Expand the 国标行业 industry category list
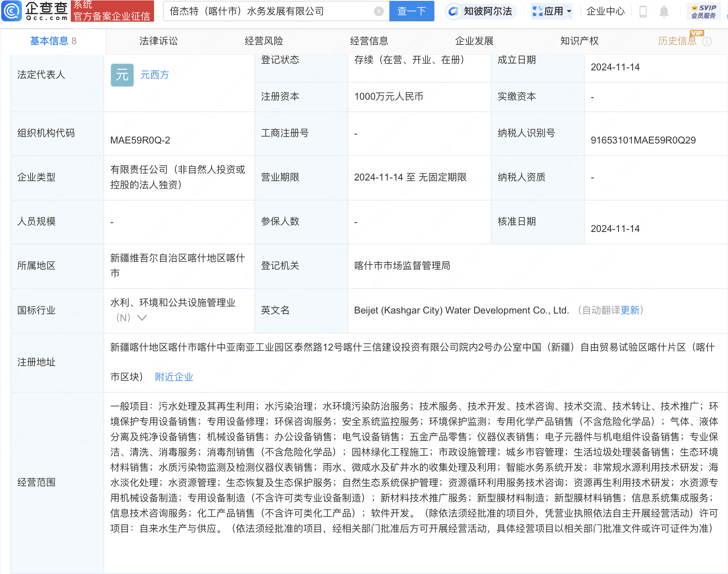 point(142,318)
